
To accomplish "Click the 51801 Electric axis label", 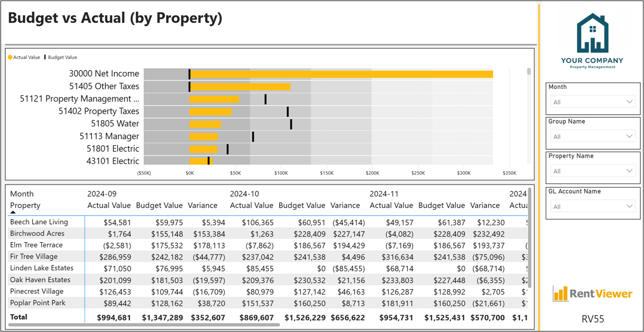I will point(113,149).
